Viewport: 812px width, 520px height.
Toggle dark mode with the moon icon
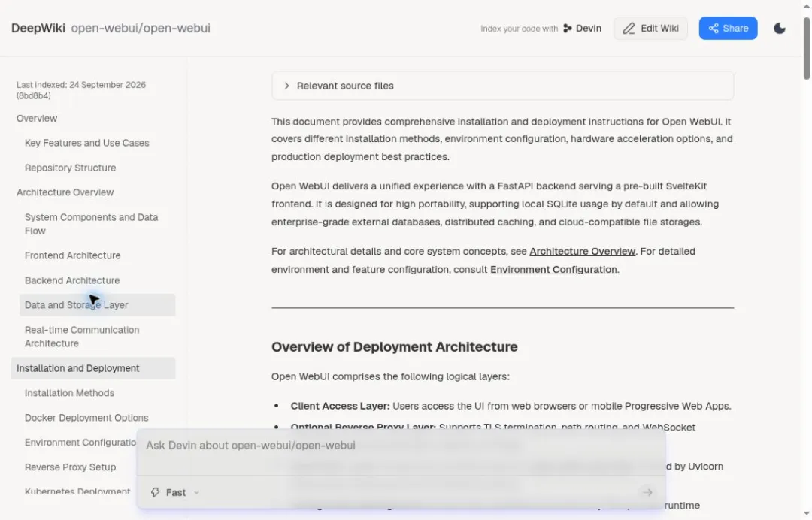click(780, 28)
